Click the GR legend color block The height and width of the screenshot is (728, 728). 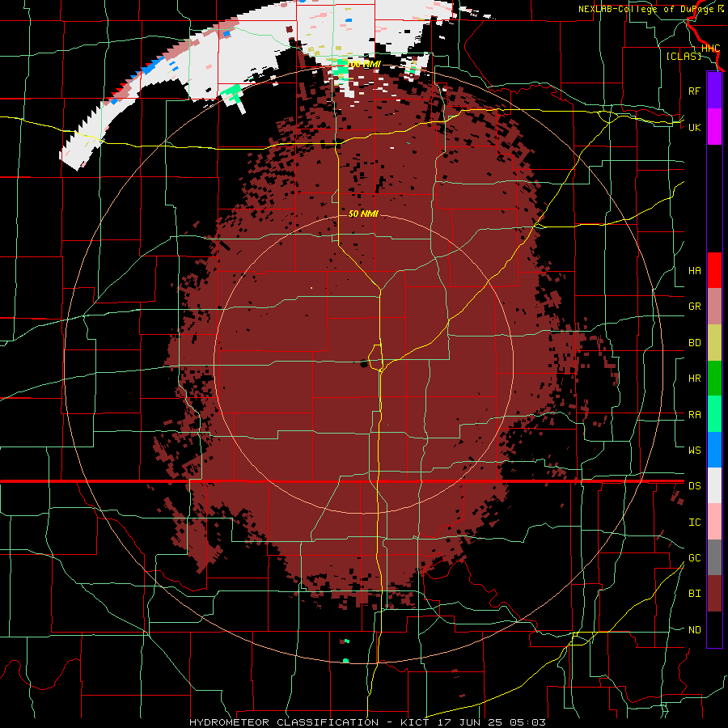pos(714,307)
